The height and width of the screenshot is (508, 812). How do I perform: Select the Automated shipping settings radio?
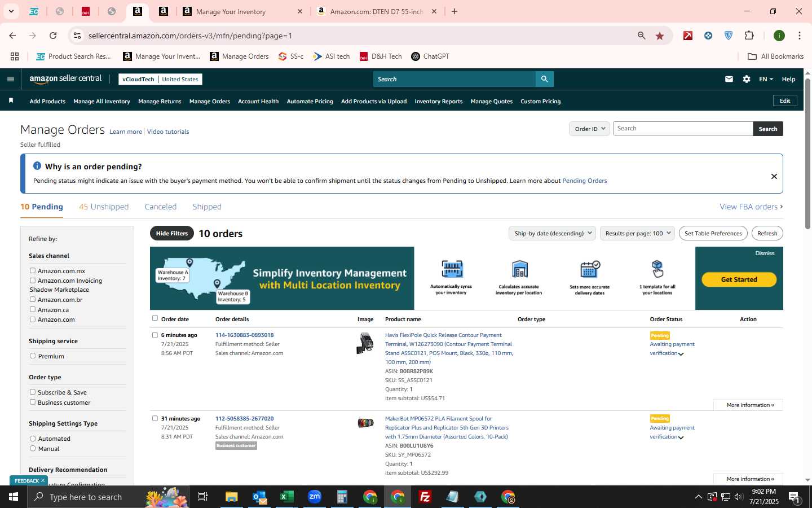pos(33,439)
